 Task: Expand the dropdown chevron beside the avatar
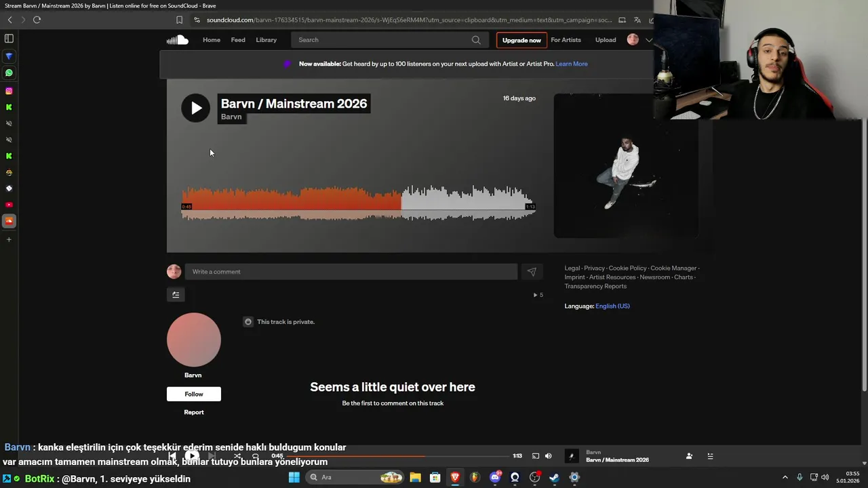click(x=648, y=40)
